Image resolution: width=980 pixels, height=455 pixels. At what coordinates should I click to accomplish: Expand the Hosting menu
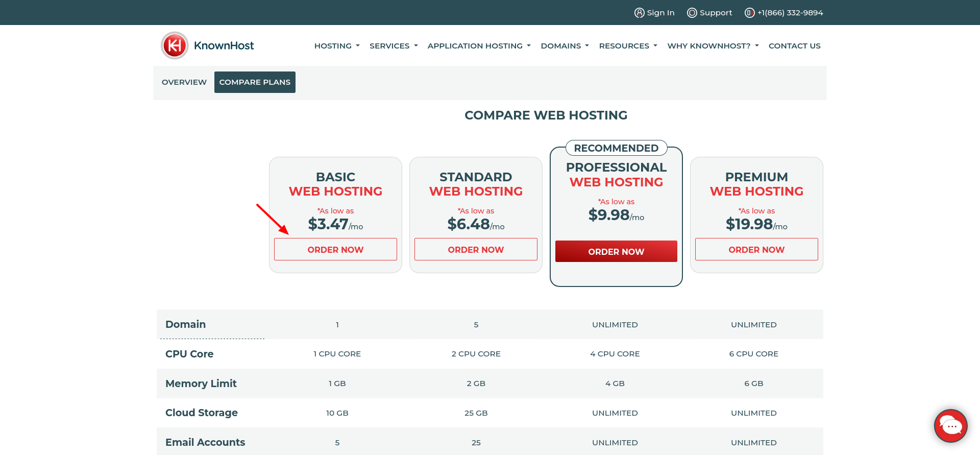click(x=337, y=46)
